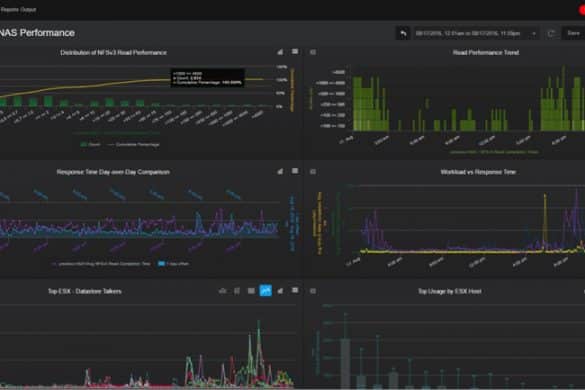Click the NAS Performance dashboard title
This screenshot has width=585, height=390.
coord(37,33)
